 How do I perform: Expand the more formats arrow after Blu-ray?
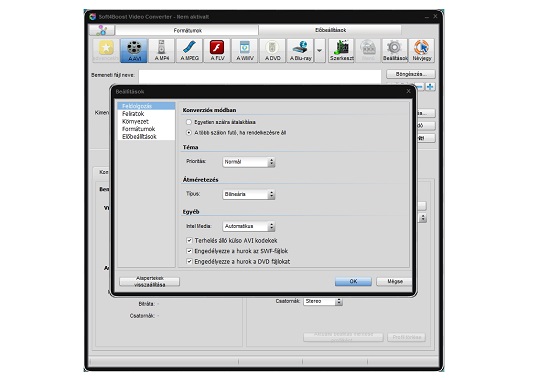(320, 51)
